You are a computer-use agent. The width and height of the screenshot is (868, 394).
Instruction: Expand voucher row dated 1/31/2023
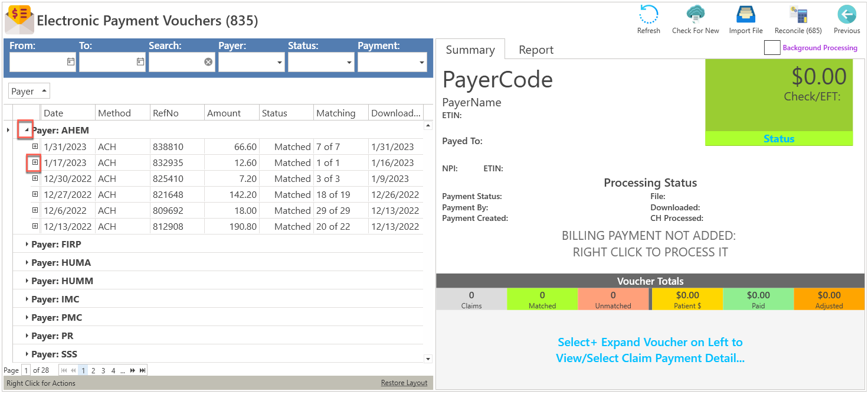35,146
